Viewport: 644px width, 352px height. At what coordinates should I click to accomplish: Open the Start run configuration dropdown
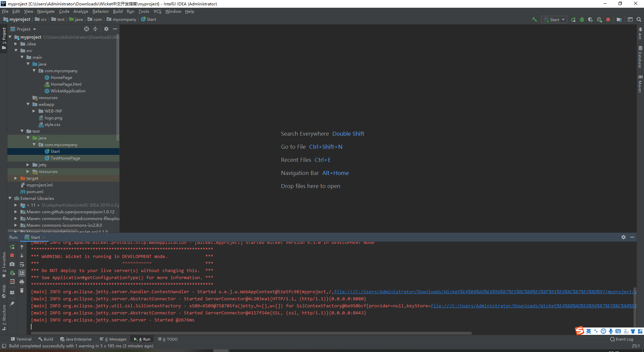pyautogui.click(x=554, y=19)
